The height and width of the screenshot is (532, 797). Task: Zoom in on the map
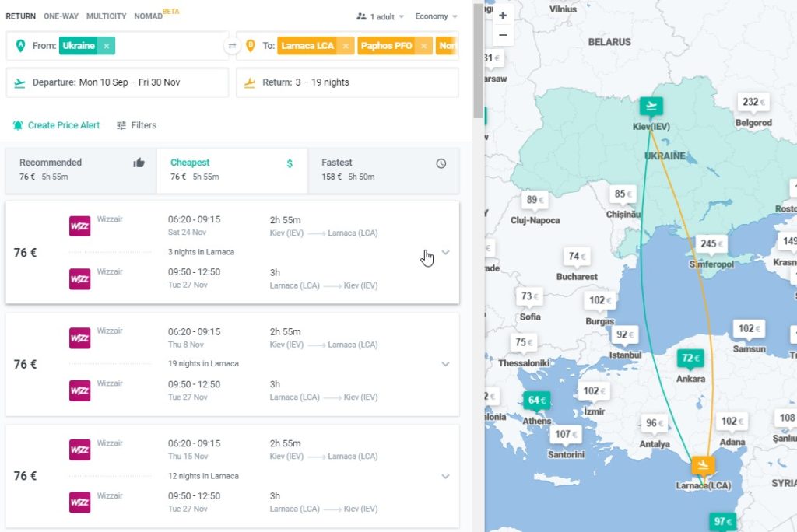pyautogui.click(x=503, y=16)
